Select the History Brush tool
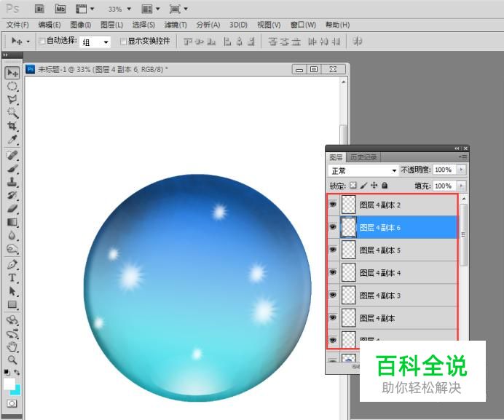The width and height of the screenshot is (504, 420). pyautogui.click(x=12, y=195)
